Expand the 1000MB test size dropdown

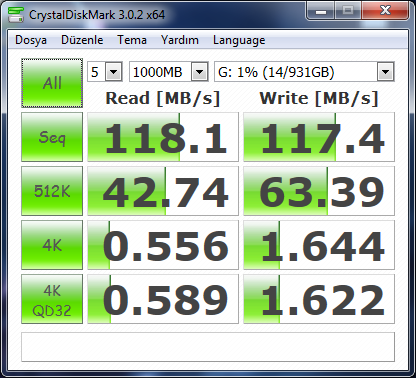click(169, 72)
